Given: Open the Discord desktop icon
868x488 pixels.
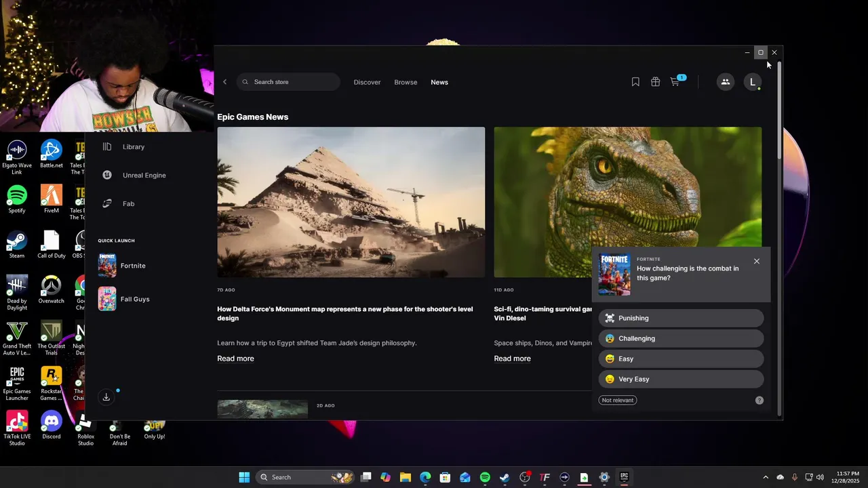Looking at the screenshot, I should pos(51,426).
